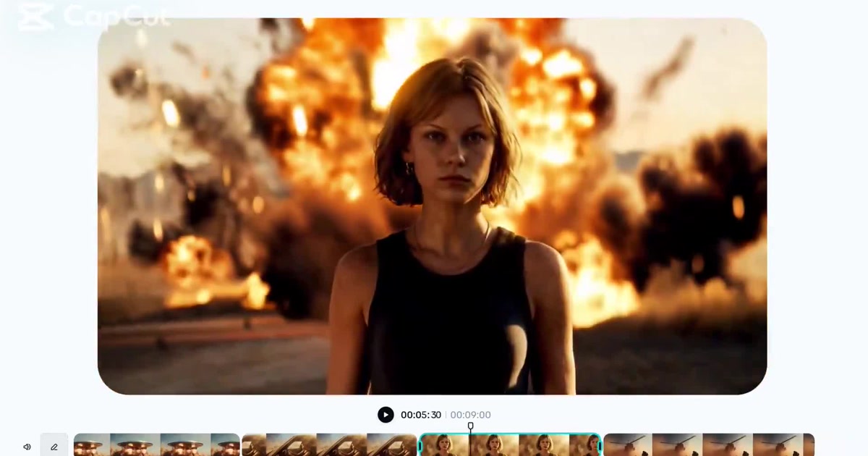Click the left trim handle of selected clip
The image size is (868, 456).
421,445
